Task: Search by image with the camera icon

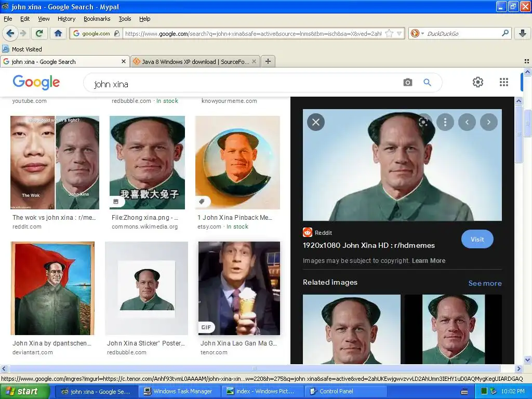Action: [408, 83]
